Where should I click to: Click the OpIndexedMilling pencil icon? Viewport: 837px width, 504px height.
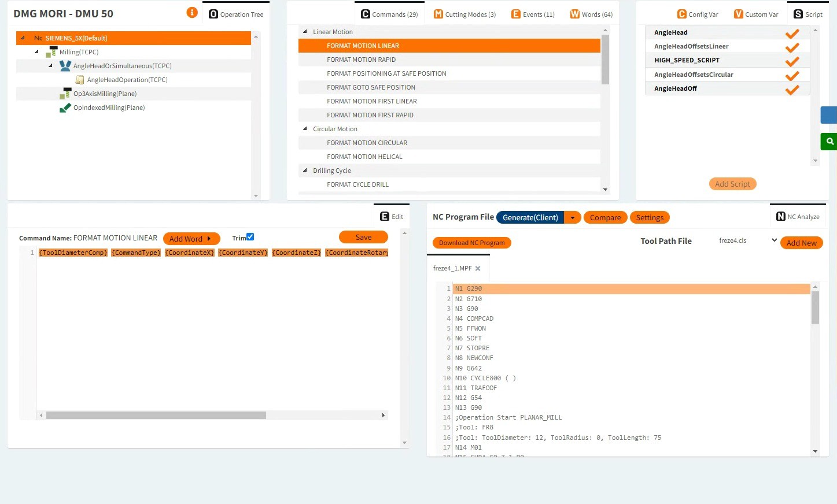[x=65, y=108]
